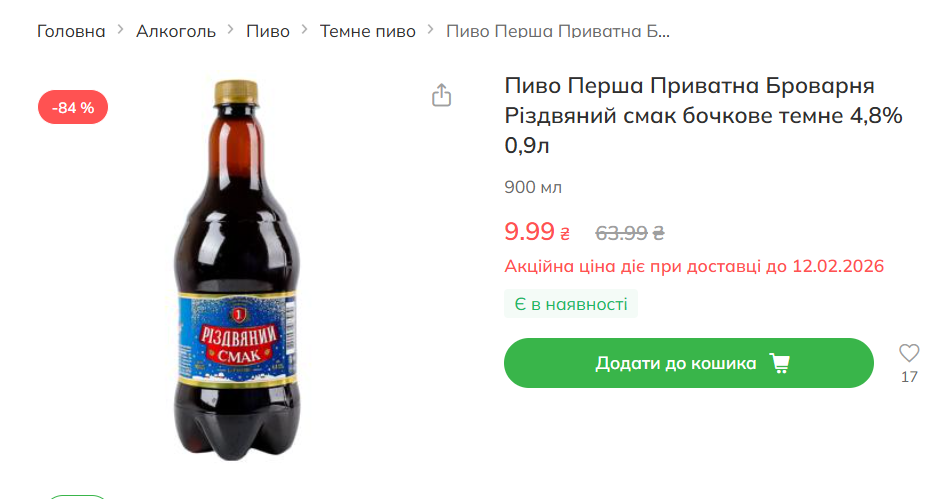This screenshot has height=499, width=931.
Task: Click the 9.99 ₴ sale price
Action: [537, 232]
